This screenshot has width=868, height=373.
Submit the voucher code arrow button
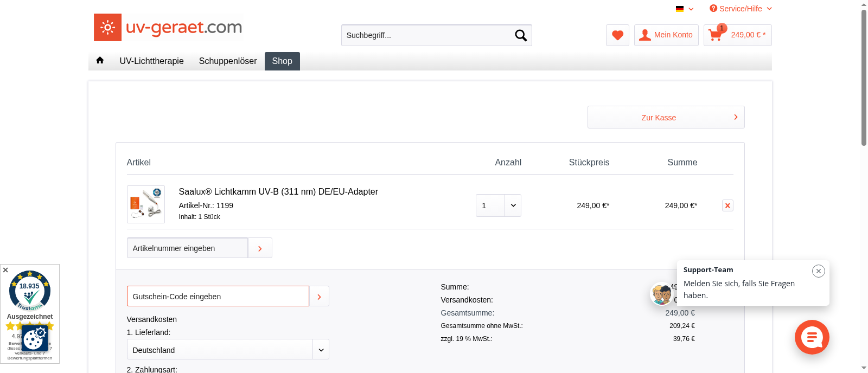pyautogui.click(x=319, y=297)
